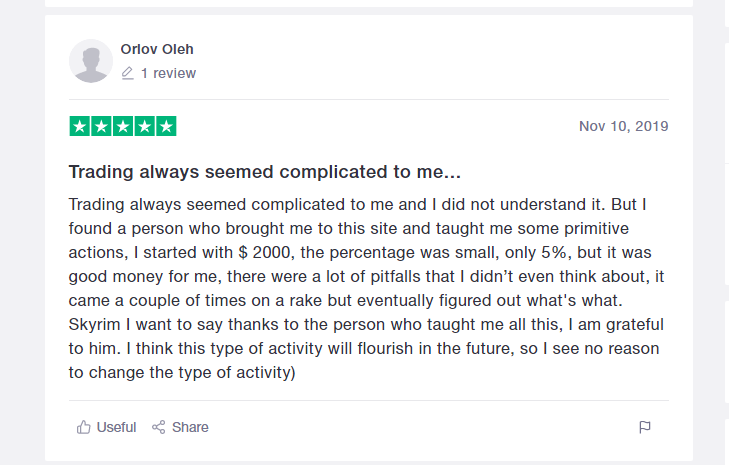Open the "Trading always seemed complicated" review title

pyautogui.click(x=263, y=172)
